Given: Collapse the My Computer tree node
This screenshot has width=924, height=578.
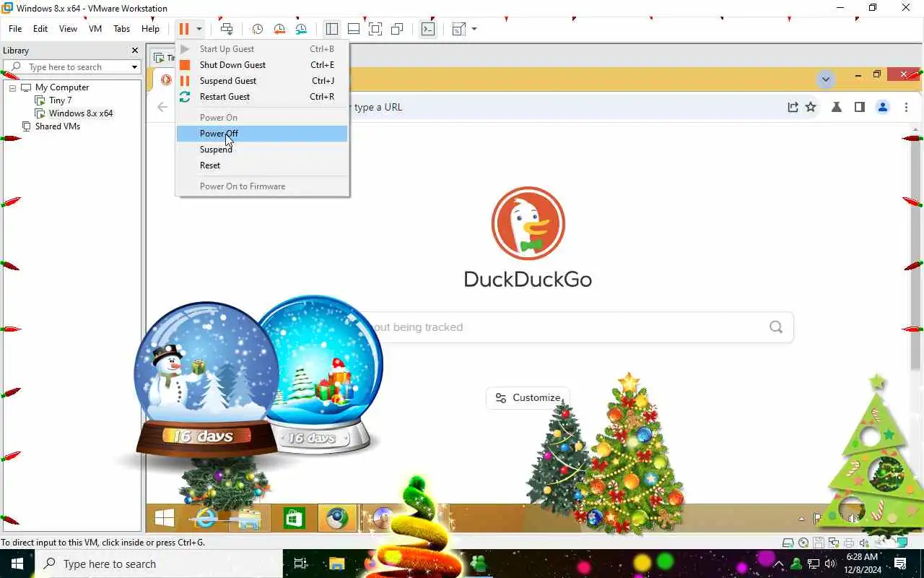Looking at the screenshot, I should (12, 87).
